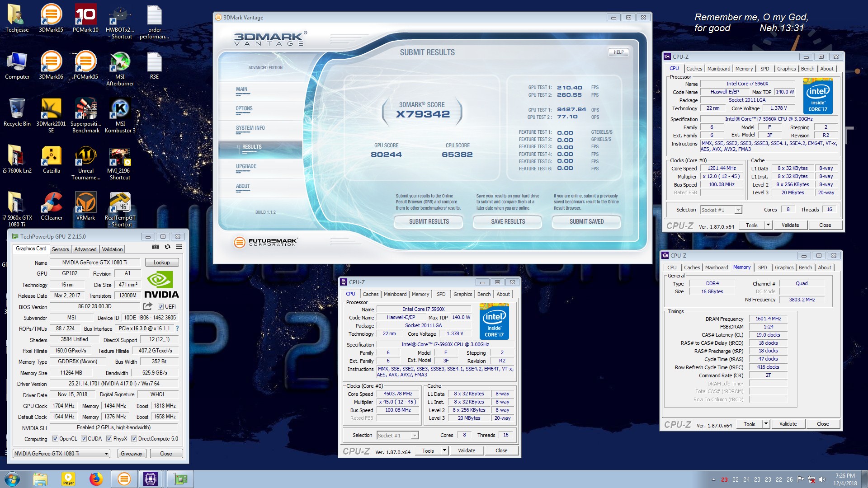
Task: Select Mainboard tab in center CPU-Z
Action: tap(395, 294)
